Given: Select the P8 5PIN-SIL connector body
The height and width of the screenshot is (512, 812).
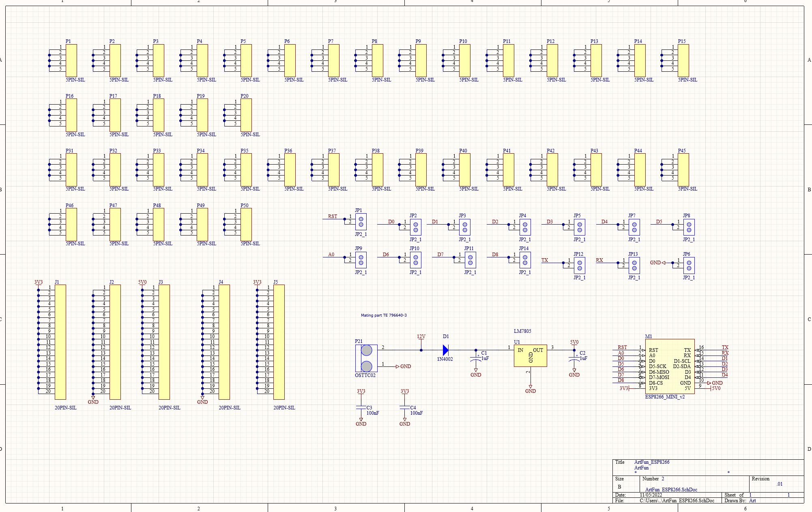Looking at the screenshot, I should 377,60.
